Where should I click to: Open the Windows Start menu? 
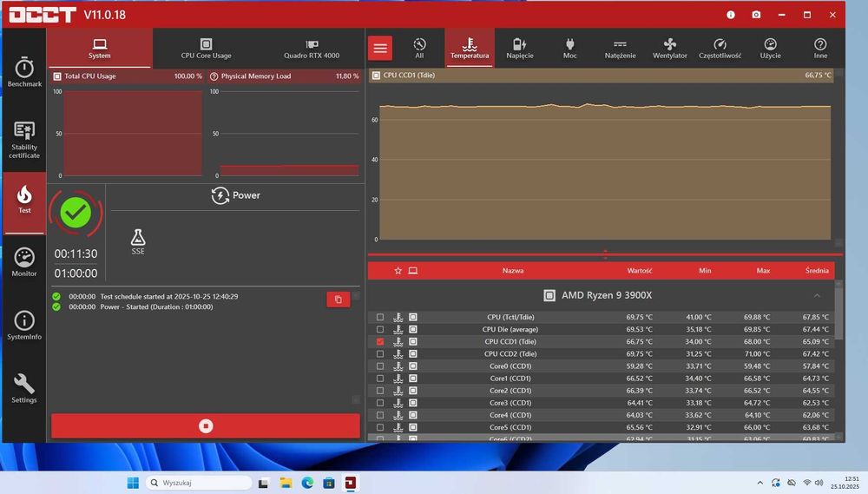(x=133, y=483)
